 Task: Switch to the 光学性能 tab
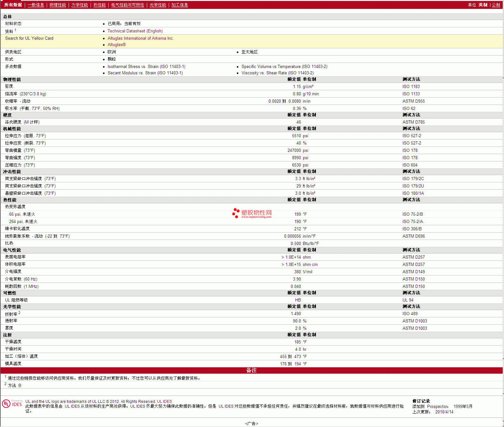158,5
